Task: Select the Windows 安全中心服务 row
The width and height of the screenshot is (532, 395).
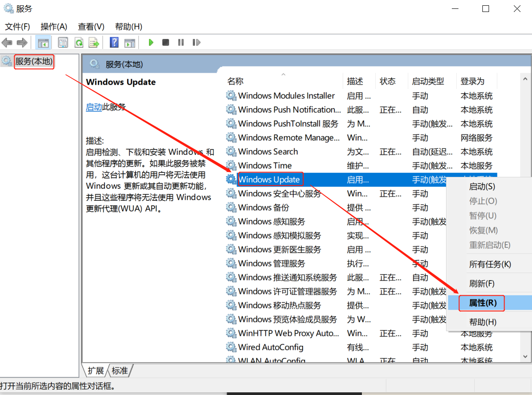Action: 337,193
